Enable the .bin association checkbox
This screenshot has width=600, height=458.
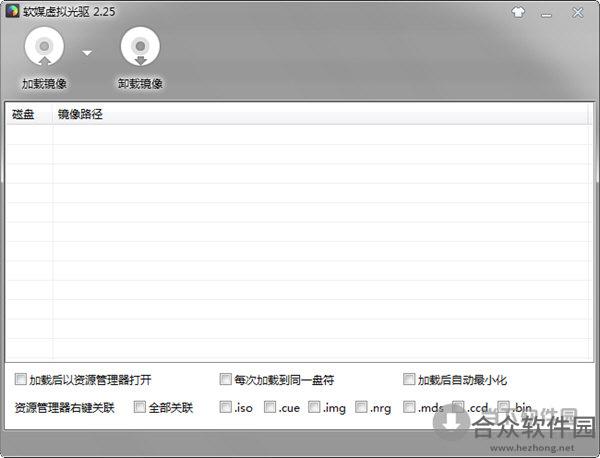coord(504,407)
